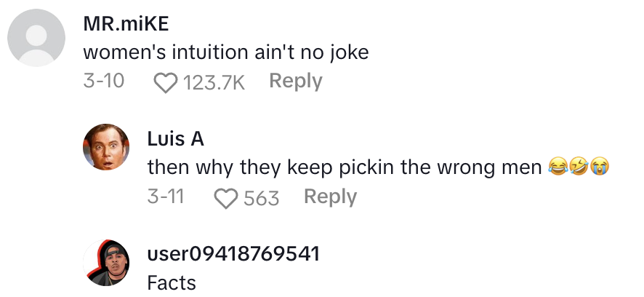The width and height of the screenshot is (644, 297).
Task: Click the 3-10 date on MR.miKE's comment
Action: point(104,81)
